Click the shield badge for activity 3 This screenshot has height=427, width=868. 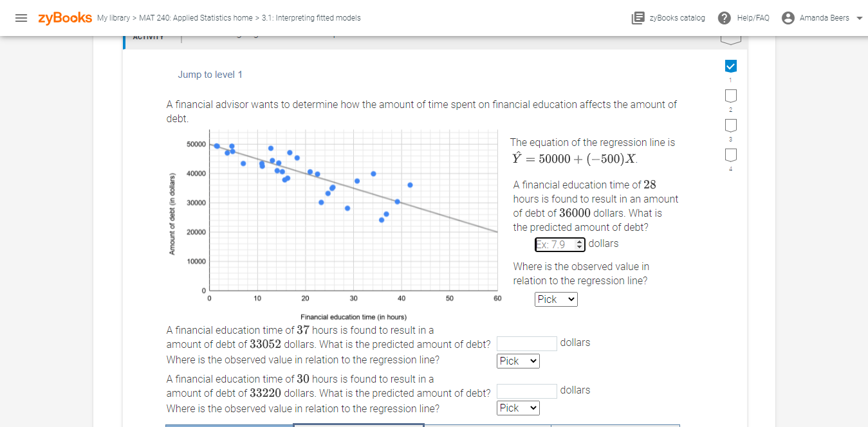[730, 125]
